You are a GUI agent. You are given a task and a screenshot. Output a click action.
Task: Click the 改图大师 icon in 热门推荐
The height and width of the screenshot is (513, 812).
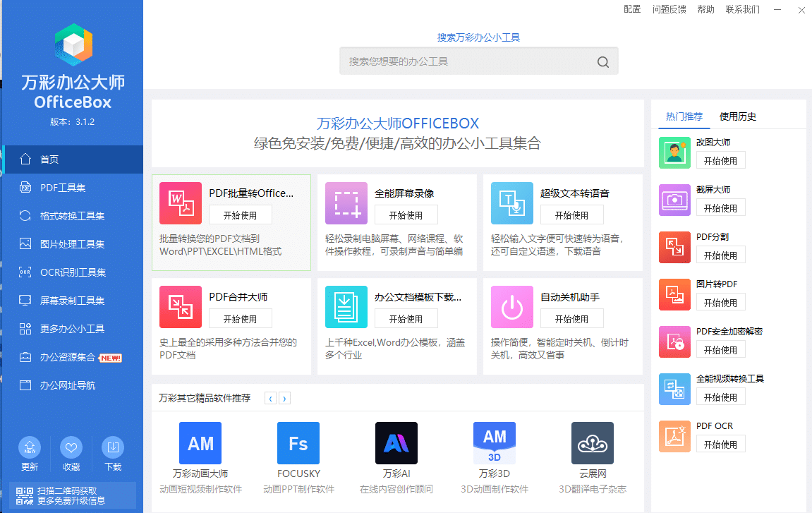coord(674,153)
